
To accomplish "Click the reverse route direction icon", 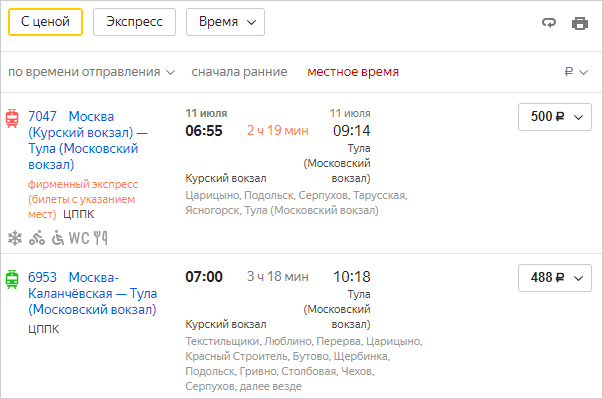I will pyautogui.click(x=549, y=23).
